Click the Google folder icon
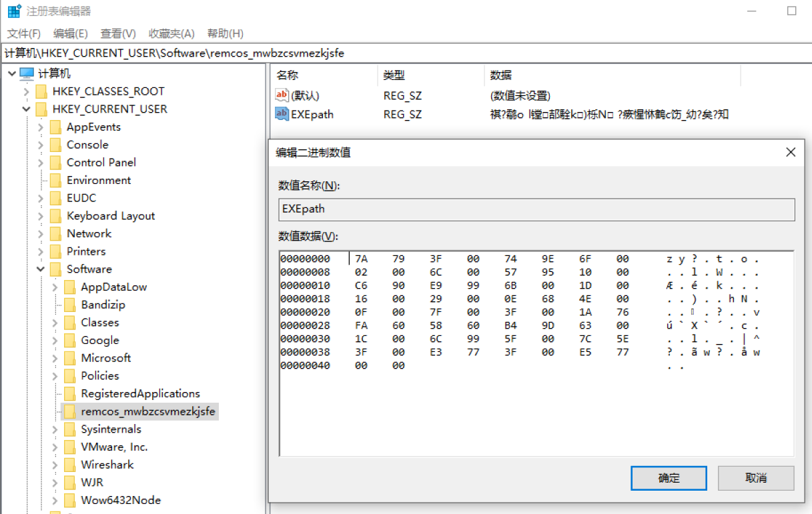The height and width of the screenshot is (514, 812). (70, 341)
